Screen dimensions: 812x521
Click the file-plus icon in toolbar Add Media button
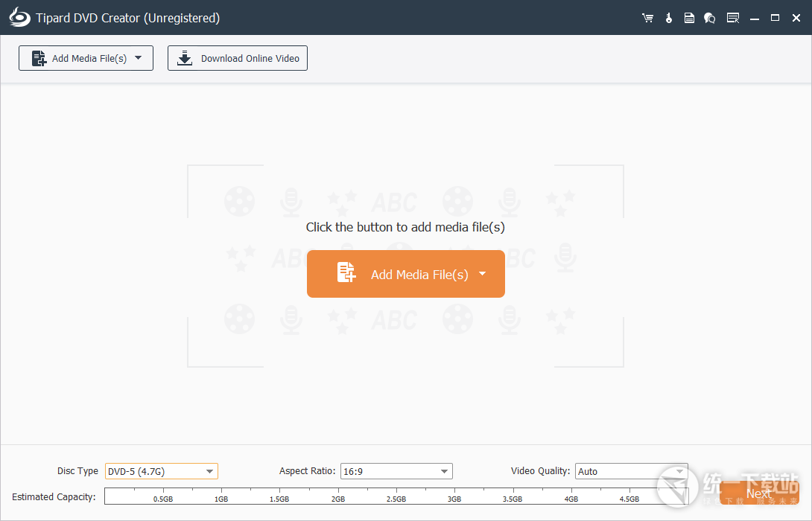pos(38,58)
